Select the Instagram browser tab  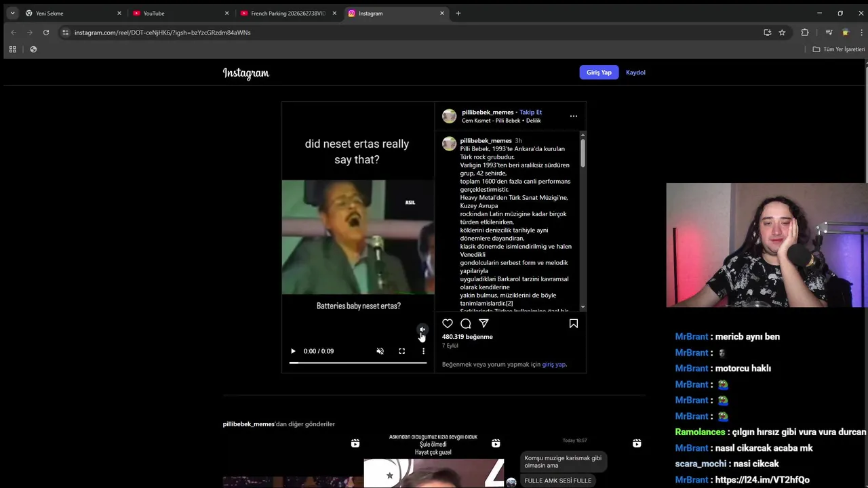point(396,13)
